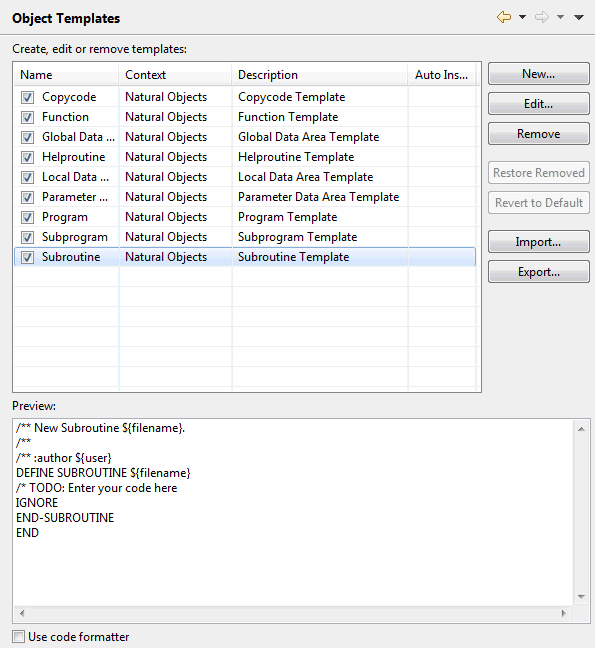
Task: Click preview scrollbar down arrow
Action: click(581, 597)
